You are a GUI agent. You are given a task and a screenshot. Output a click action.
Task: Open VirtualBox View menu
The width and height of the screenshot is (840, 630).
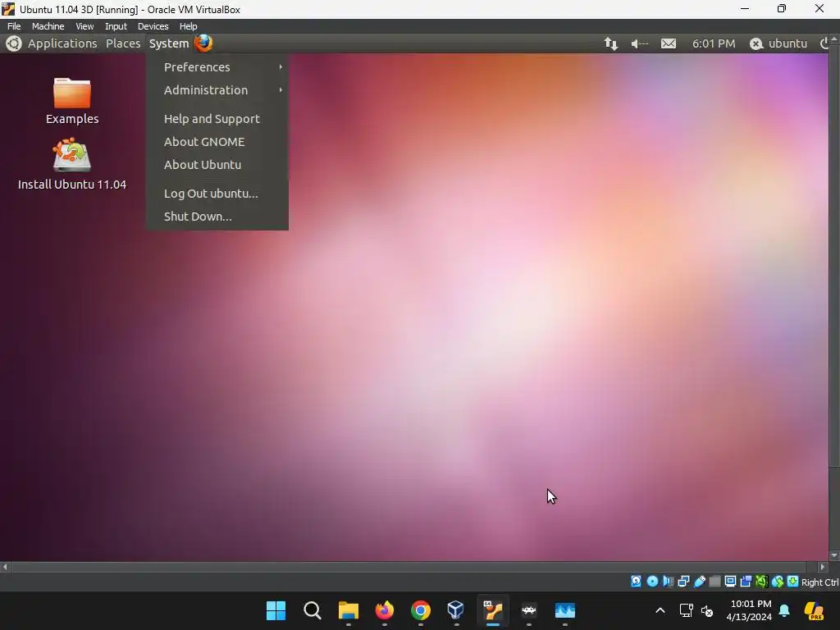(84, 26)
